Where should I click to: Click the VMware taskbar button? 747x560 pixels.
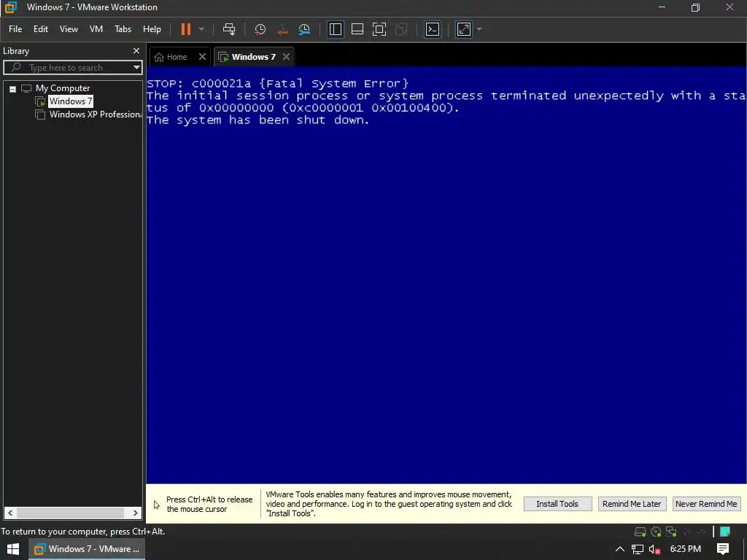tap(88, 549)
